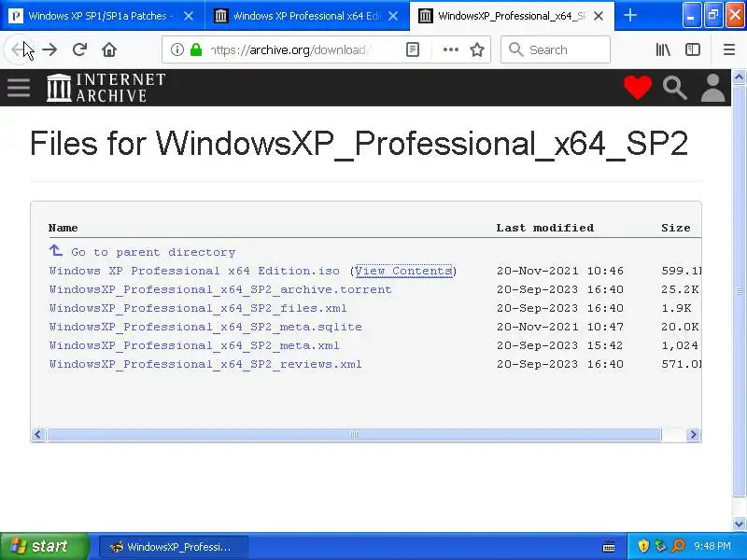Click the Files for WindowsXP_Professional_x64_SP2 heading

point(359,143)
